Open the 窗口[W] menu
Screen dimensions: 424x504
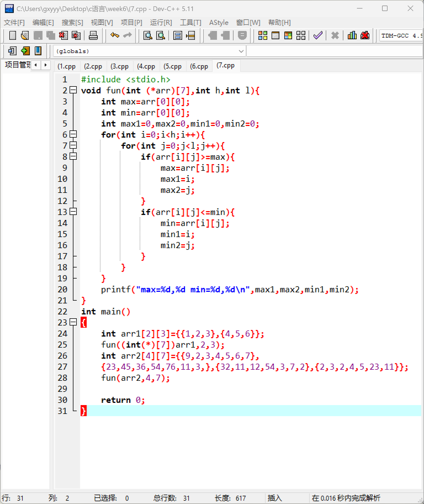tap(248, 22)
